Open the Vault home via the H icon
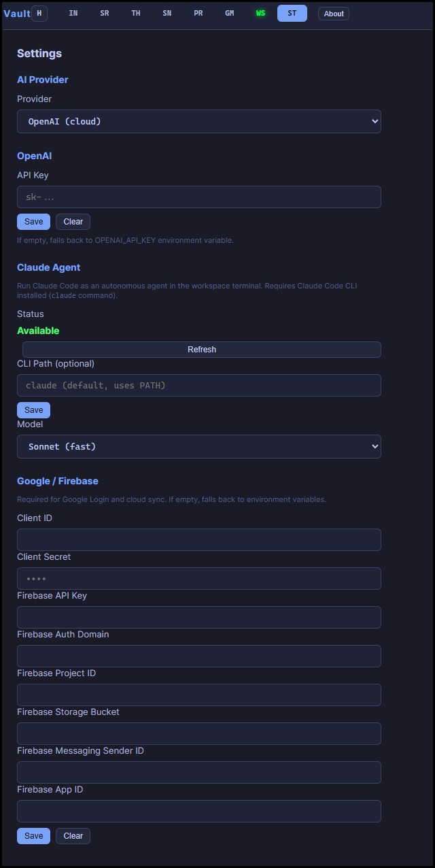 point(39,13)
